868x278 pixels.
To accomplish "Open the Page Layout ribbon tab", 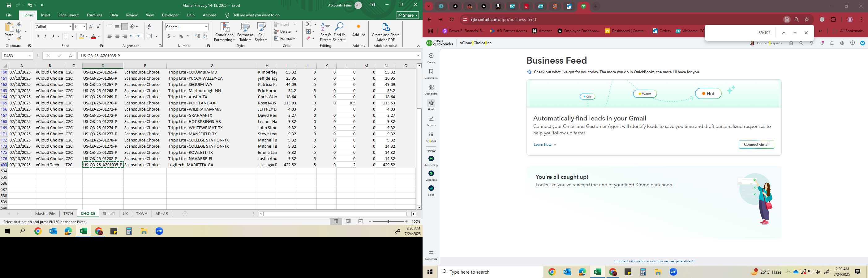I will [x=68, y=15].
